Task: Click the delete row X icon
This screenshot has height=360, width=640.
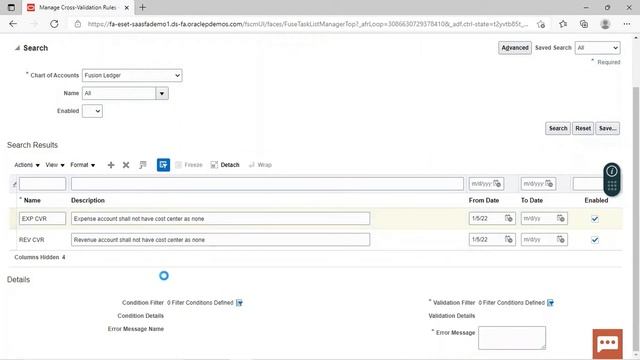Action: pyautogui.click(x=126, y=165)
